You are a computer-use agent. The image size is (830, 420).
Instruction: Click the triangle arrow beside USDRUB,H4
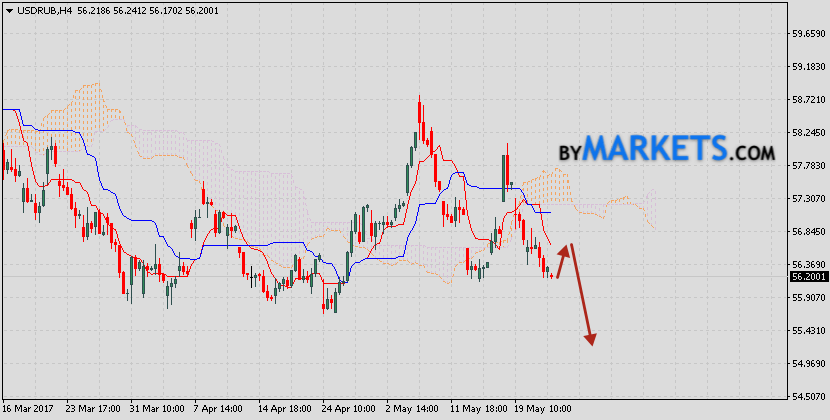tap(8, 9)
